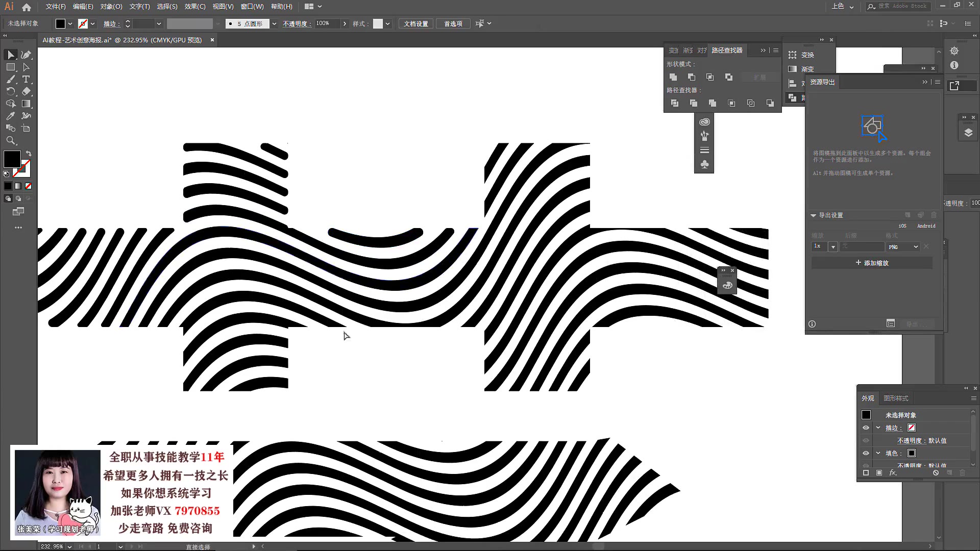Click the 文档设置 button
Viewport: 980px width, 551px height.
[416, 23]
